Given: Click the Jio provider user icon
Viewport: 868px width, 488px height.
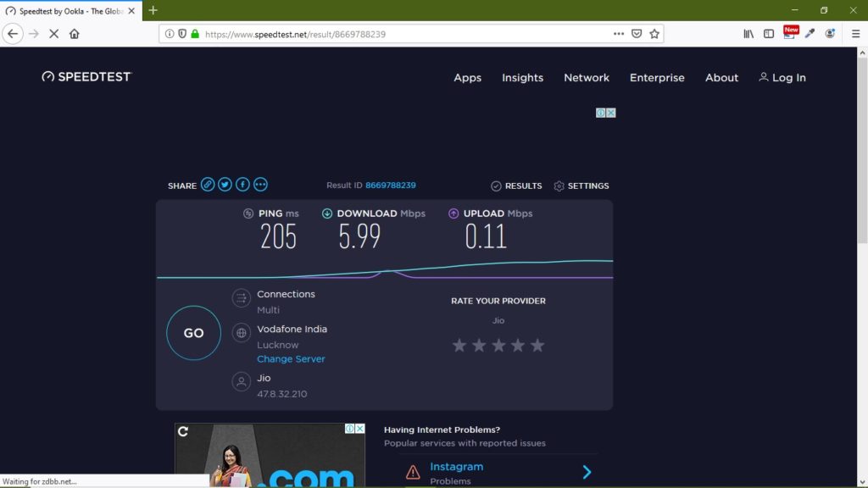Looking at the screenshot, I should tap(241, 382).
